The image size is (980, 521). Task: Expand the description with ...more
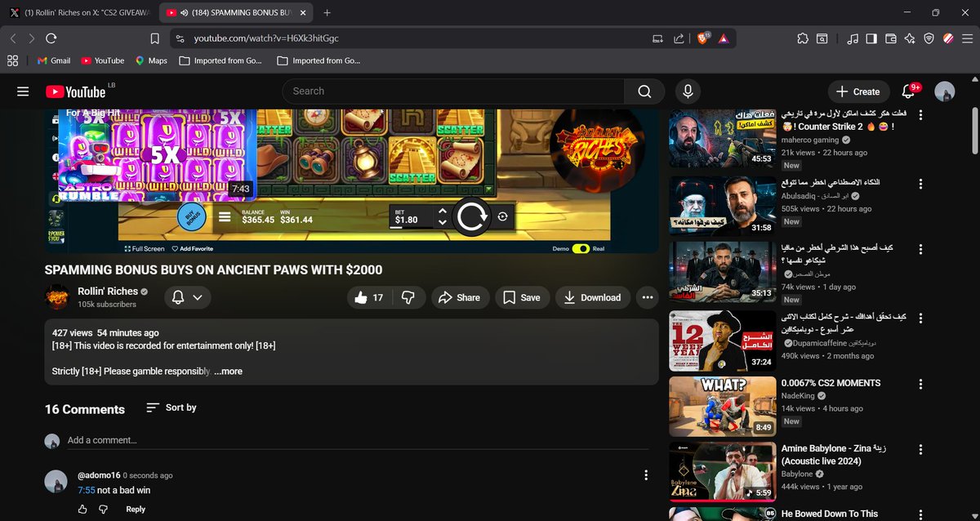(228, 371)
